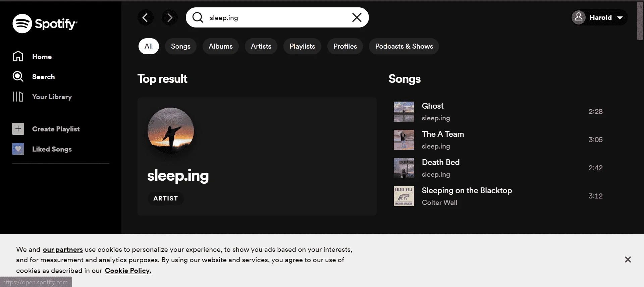Open the Colter Wall artist link
Screen dimensions: 644x287
440,203
